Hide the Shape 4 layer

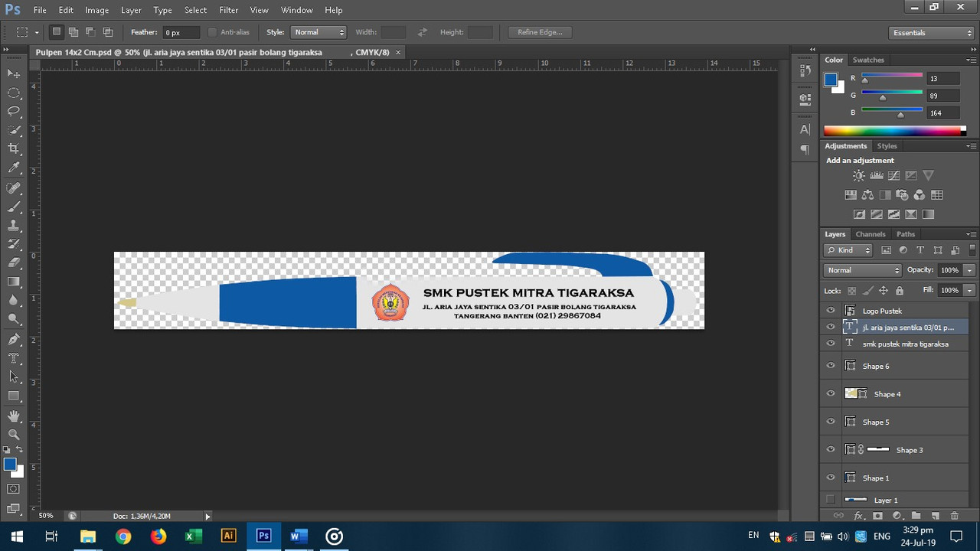pyautogui.click(x=831, y=393)
